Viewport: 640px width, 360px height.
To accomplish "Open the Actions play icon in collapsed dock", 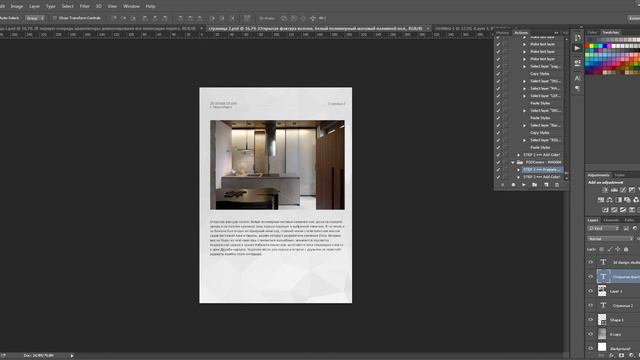I will click(577, 48).
